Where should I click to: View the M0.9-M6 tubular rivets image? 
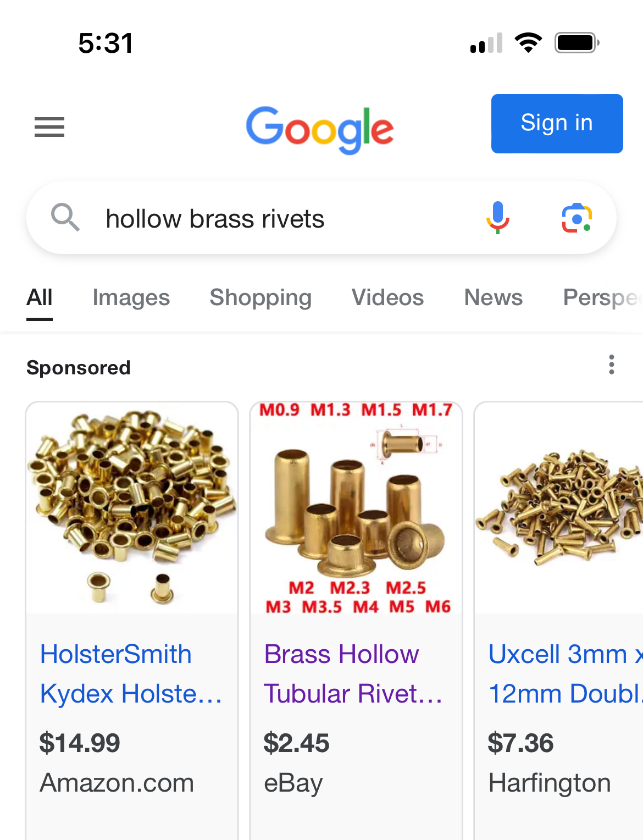tap(356, 508)
